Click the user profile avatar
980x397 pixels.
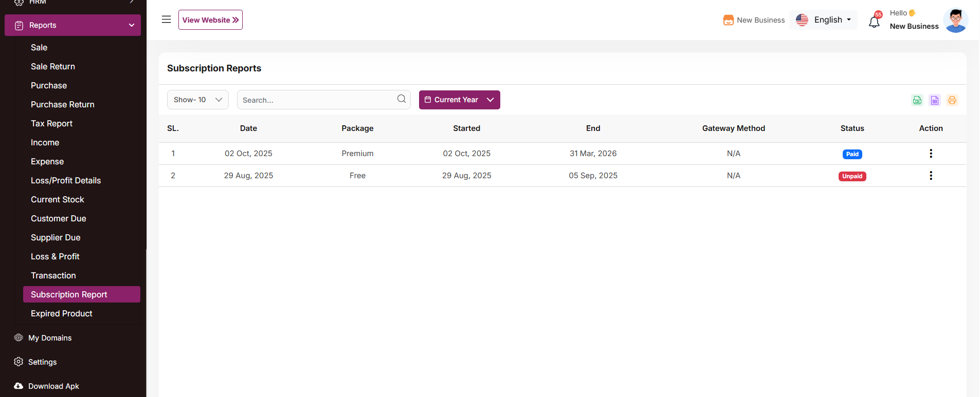point(955,21)
